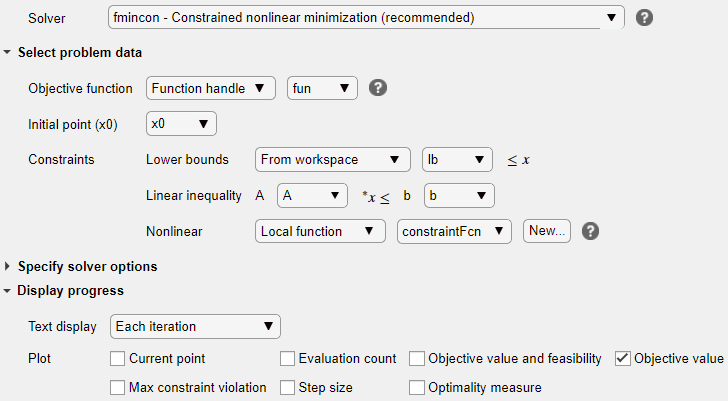Open the Text display Each iteration dropdown
Viewport: 728px width, 401px height.
click(x=195, y=326)
